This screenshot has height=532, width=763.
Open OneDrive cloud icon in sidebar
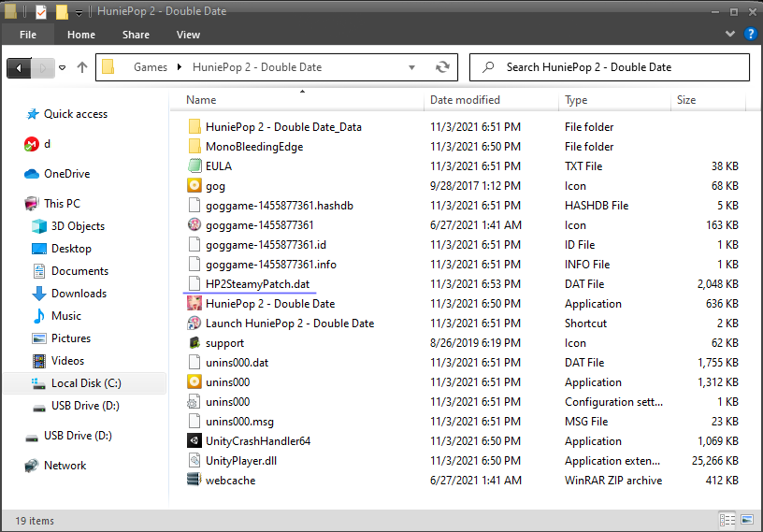click(32, 174)
